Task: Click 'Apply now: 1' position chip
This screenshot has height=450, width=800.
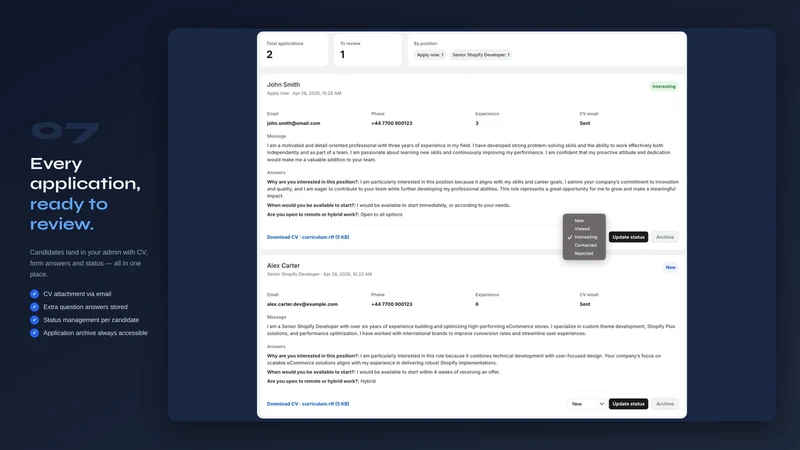Action: coord(430,55)
